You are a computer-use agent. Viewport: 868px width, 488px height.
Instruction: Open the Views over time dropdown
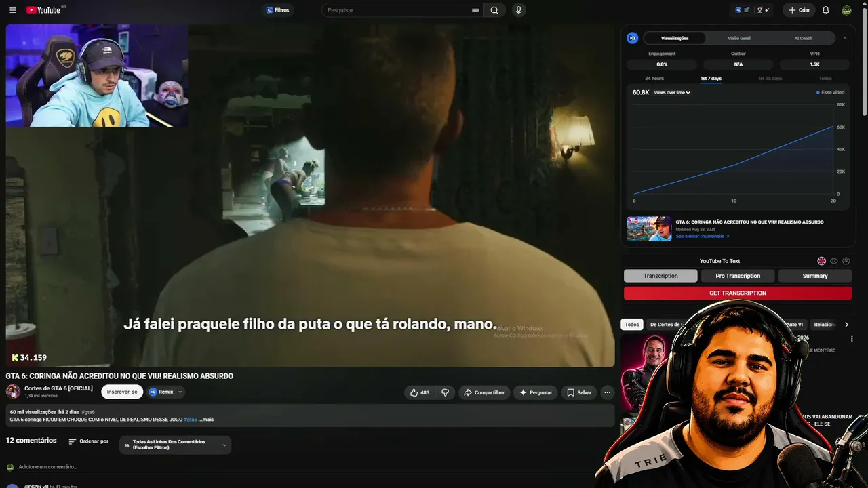click(x=672, y=92)
